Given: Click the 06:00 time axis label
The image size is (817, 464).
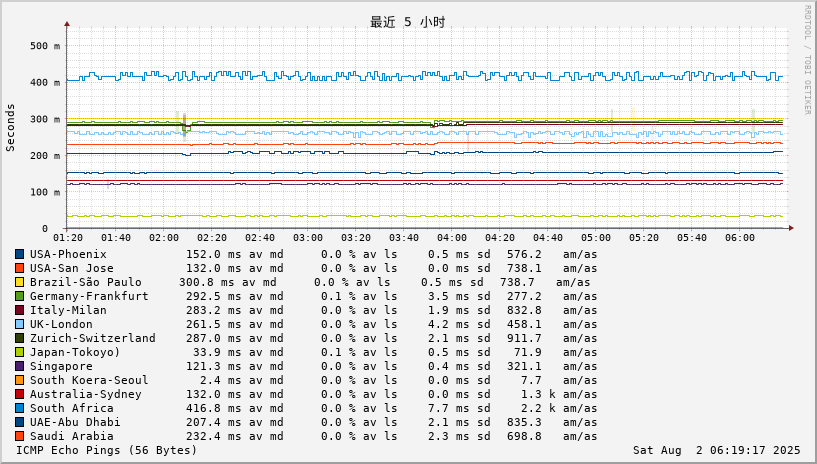Looking at the screenshot, I should tap(739, 237).
